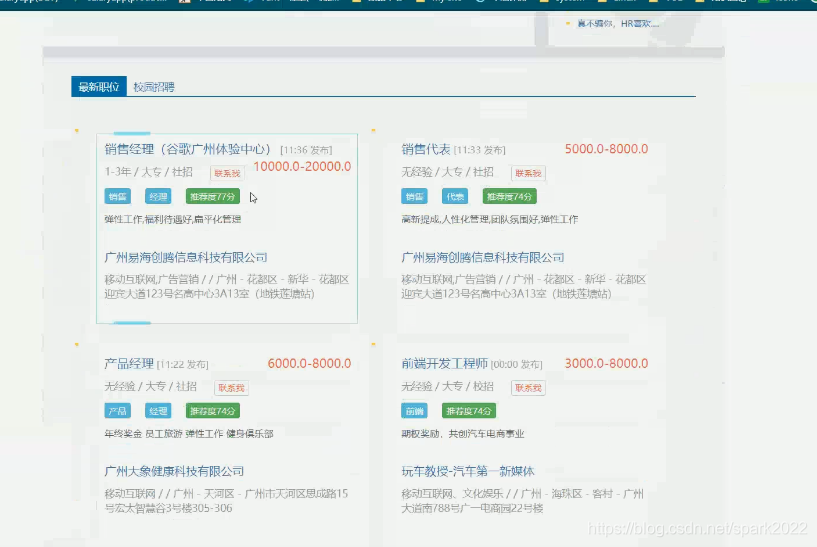
Task: Open the 销售代表 job posting
Action: point(426,149)
